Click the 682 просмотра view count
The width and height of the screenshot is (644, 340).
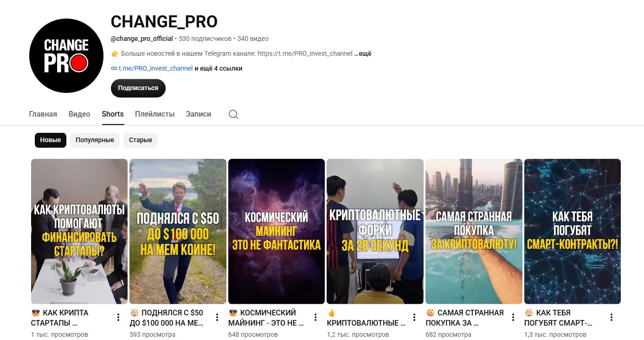click(x=449, y=334)
